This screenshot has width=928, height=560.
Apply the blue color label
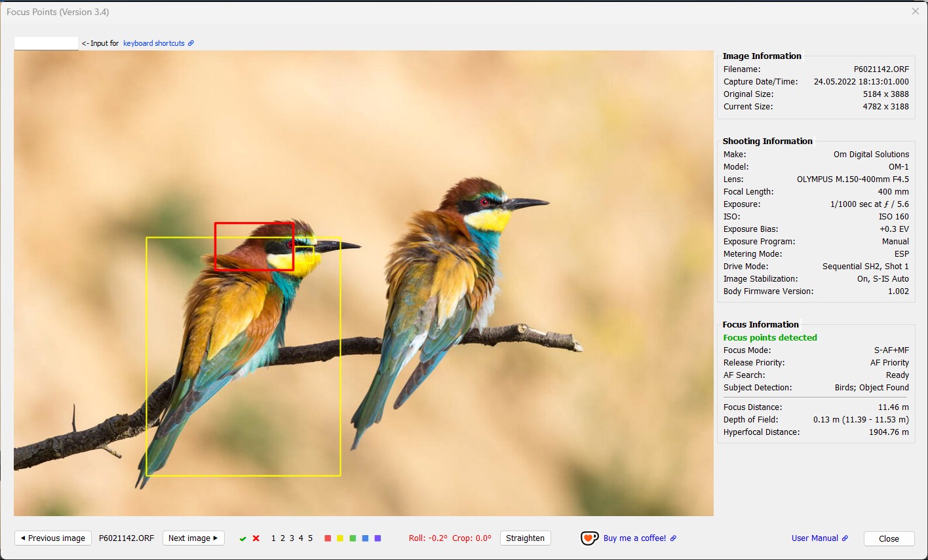click(365, 538)
